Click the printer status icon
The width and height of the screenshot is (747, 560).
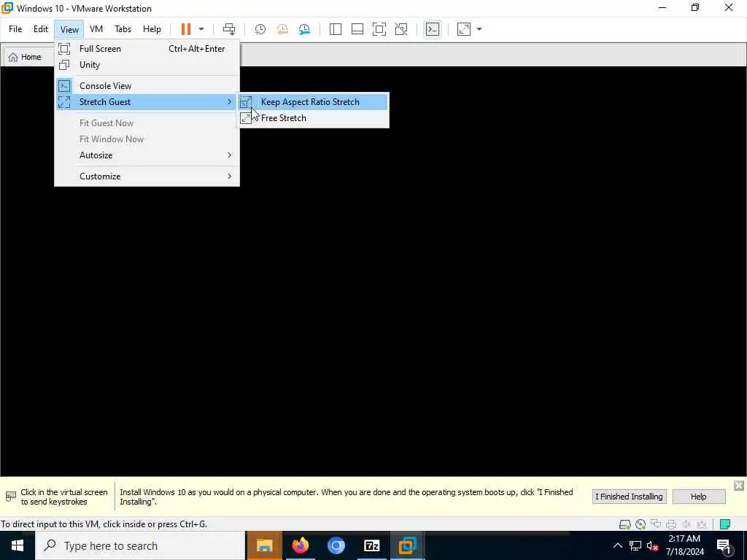tap(671, 524)
